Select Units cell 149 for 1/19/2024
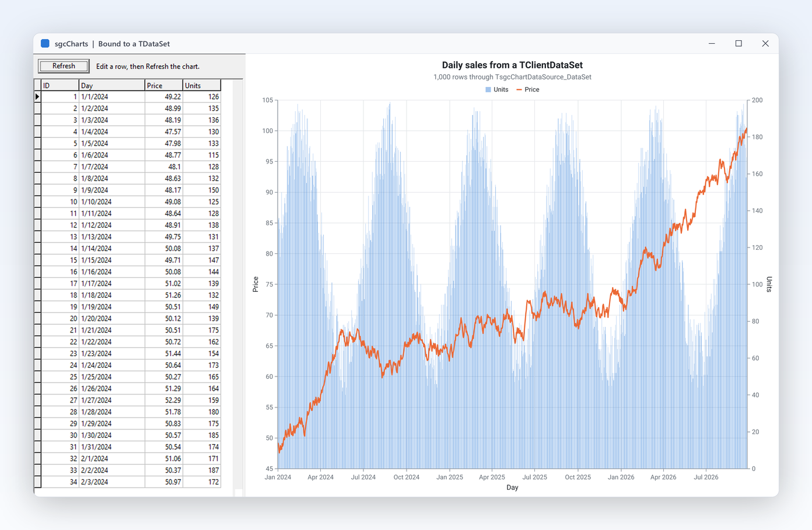This screenshot has width=812, height=530. point(202,307)
